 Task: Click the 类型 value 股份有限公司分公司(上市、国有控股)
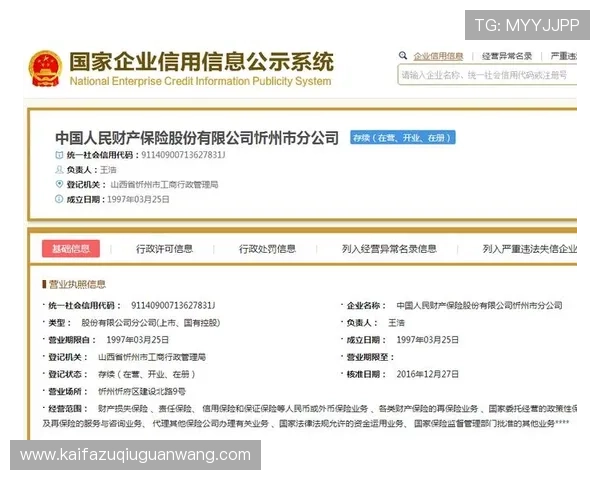pos(150,323)
